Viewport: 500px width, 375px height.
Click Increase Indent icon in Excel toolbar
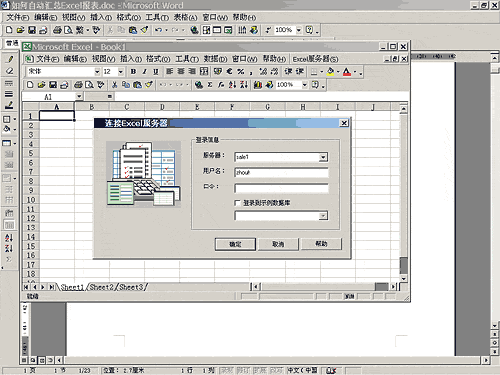pyautogui.click(x=300, y=72)
